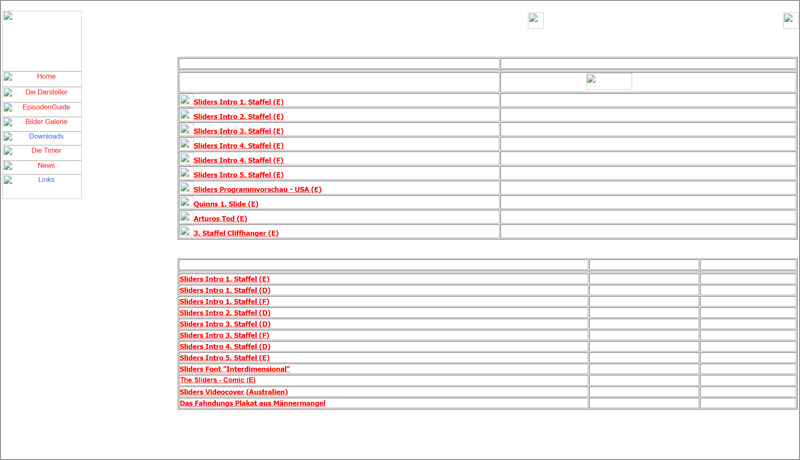Open Sliders Videocover (Australien) link

(x=234, y=392)
